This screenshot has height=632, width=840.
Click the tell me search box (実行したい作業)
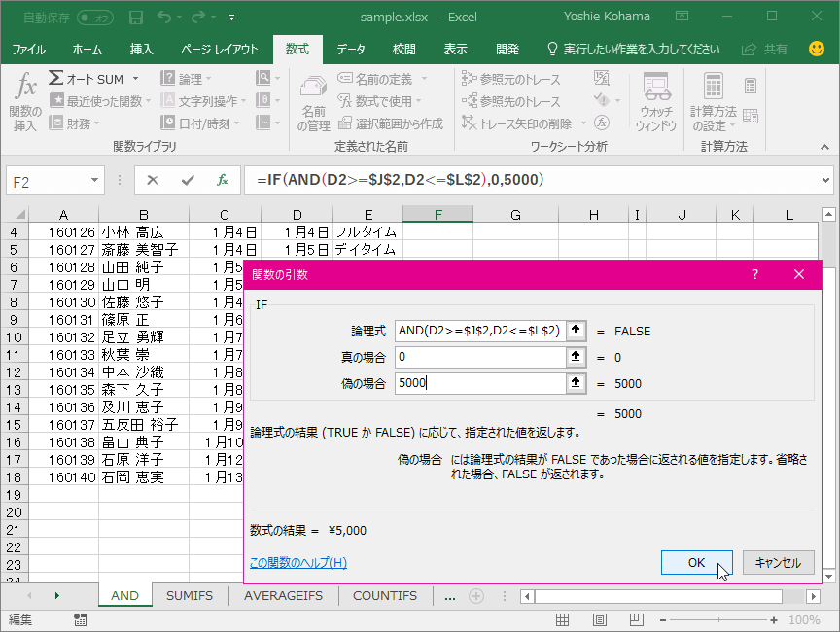633,50
